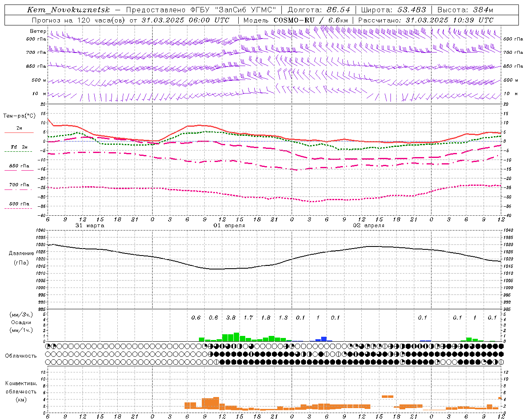Click the Долгота: 86.54 value
Image resolution: width=525 pixels, height=420 pixels.
[x=319, y=10]
